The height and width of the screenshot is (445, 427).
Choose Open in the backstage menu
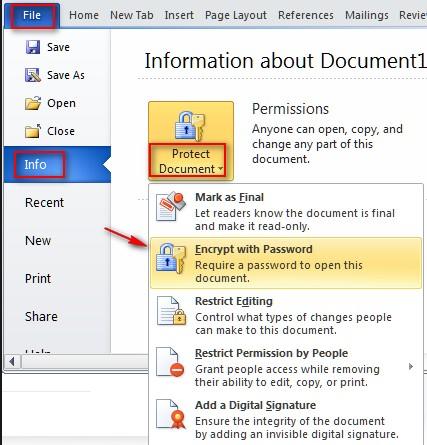(x=57, y=103)
